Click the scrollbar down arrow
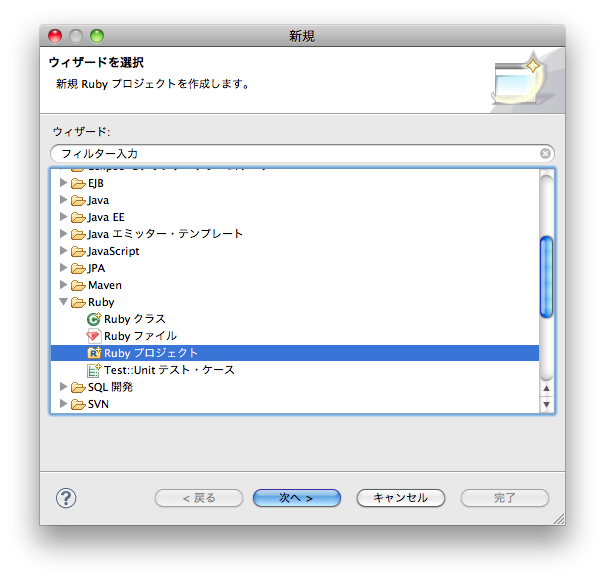Viewport: 605px width, 580px height. click(546, 405)
